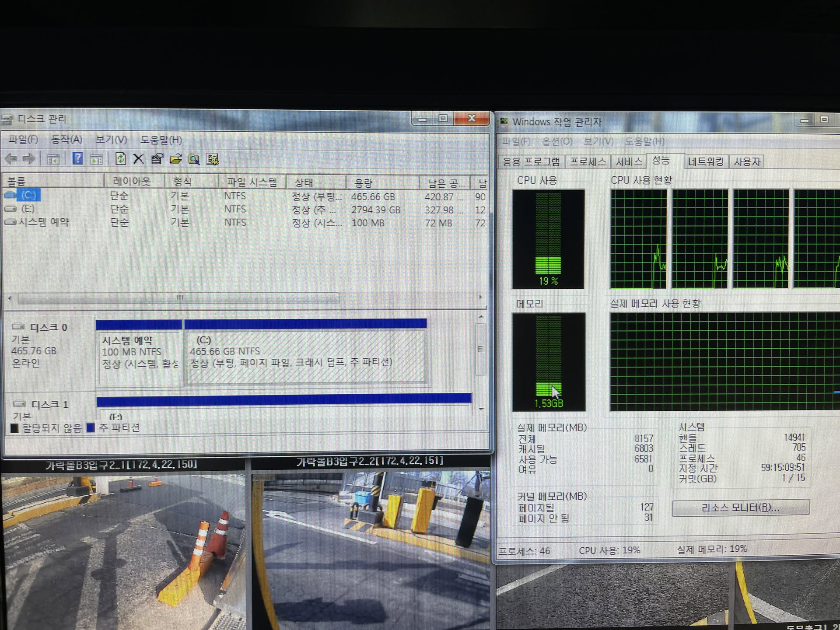The image size is (840, 630).
Task: Click the grayed Back arrow icon
Action: coord(11,159)
